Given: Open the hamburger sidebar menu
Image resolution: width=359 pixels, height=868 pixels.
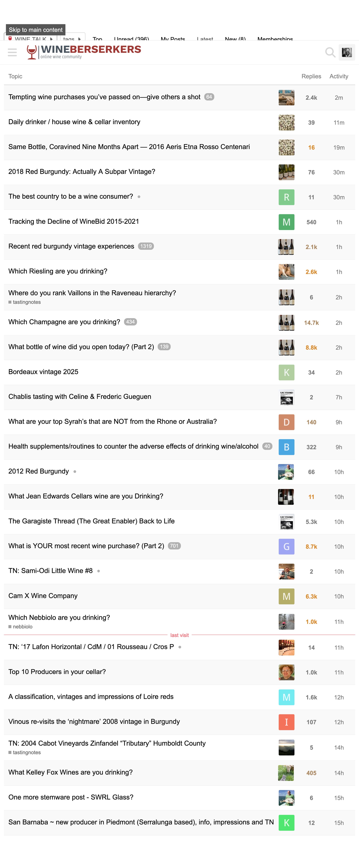Looking at the screenshot, I should 12,52.
